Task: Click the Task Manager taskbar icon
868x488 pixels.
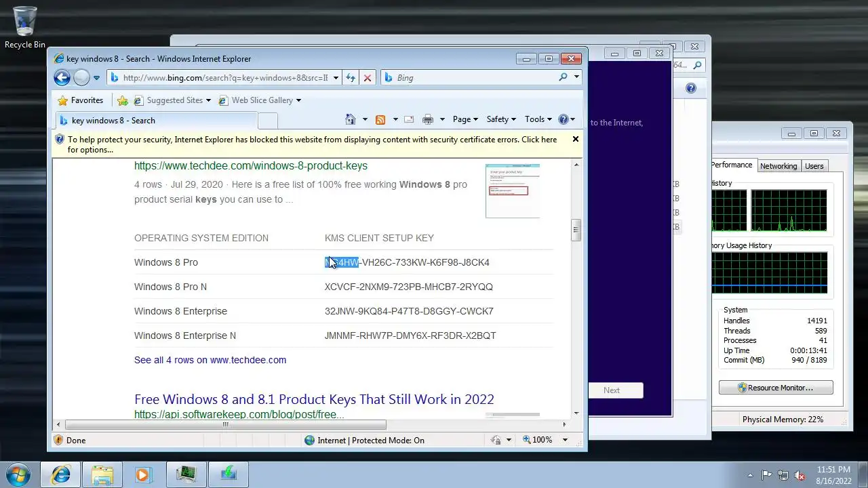Action: (186, 474)
